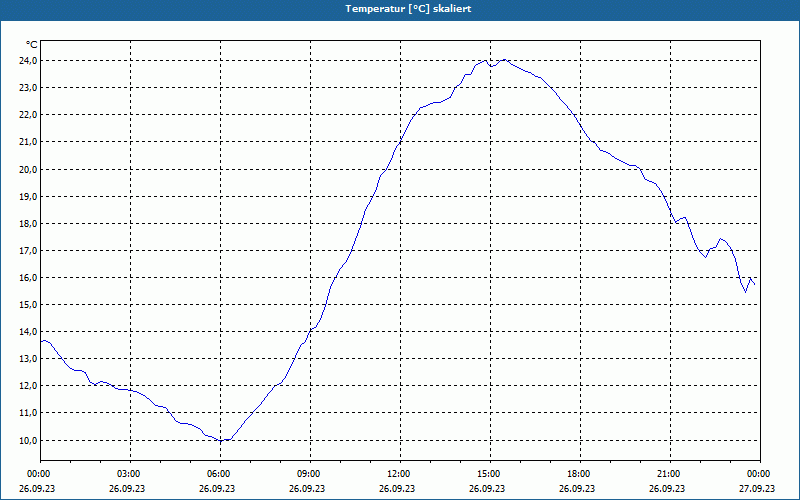
Task: Select the 13,0 y-axis label
Action: 28,359
